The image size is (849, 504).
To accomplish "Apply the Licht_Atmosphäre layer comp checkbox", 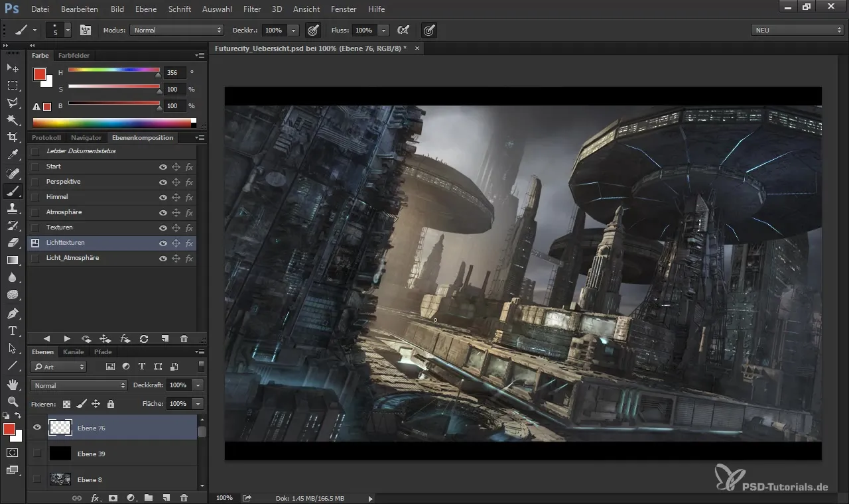I will click(x=35, y=258).
